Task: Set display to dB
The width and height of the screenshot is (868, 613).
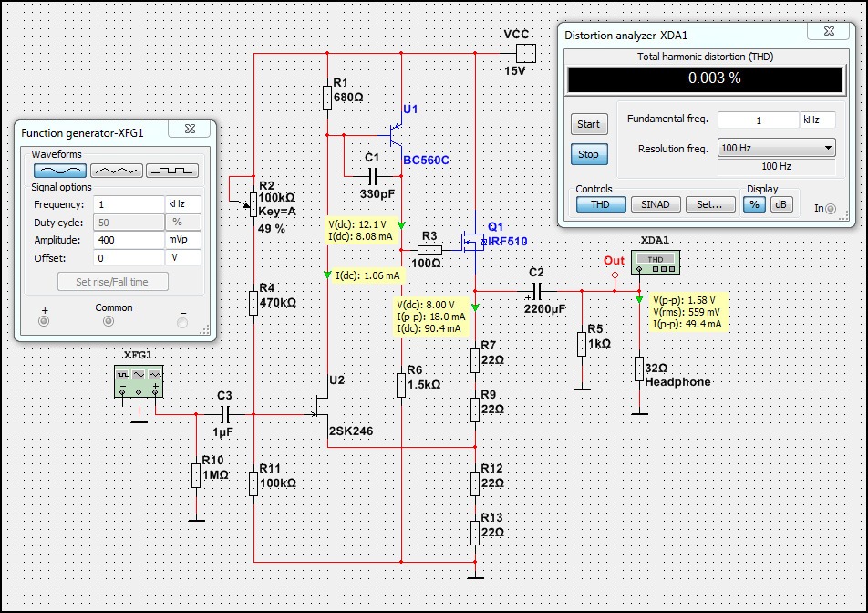Action: [x=781, y=204]
